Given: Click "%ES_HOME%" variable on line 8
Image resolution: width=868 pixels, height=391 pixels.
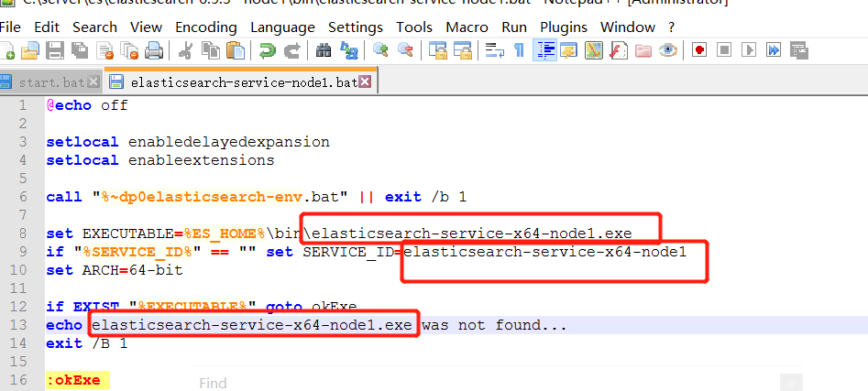Looking at the screenshot, I should [225, 234].
